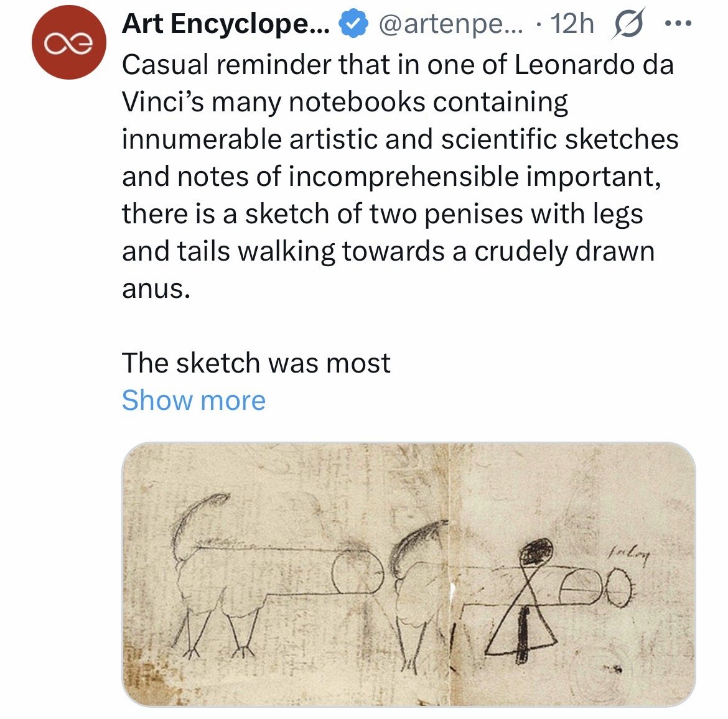Click the line 'The sketch was most'
728x719 pixels.
256,363
